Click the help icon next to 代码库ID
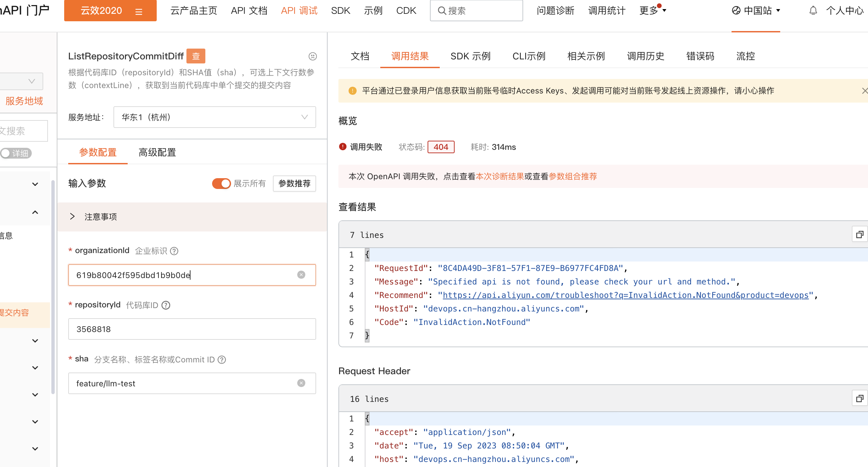 click(x=166, y=305)
